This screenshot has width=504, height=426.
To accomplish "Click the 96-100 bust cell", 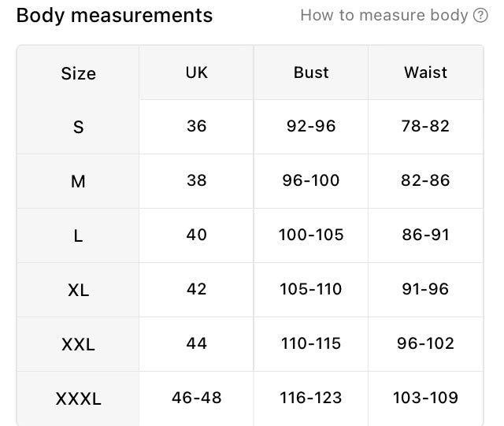I will pos(311,180).
